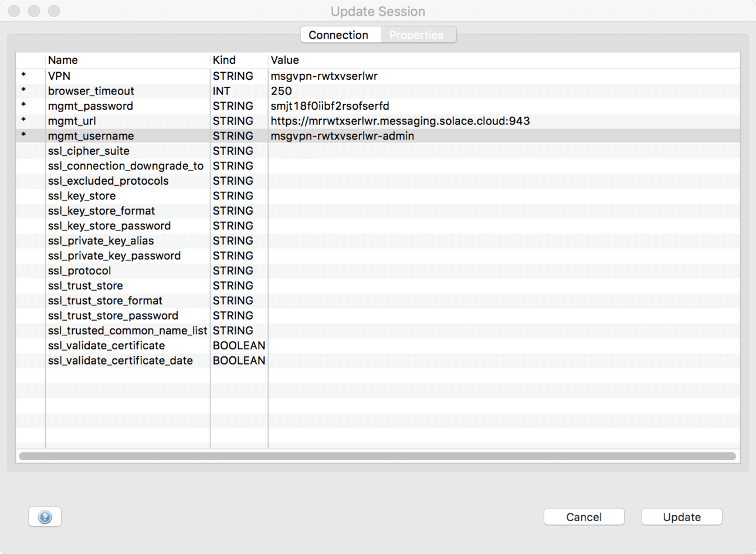756x554 pixels.
Task: Select the ssl_trust_store_password row
Action: tap(117, 315)
